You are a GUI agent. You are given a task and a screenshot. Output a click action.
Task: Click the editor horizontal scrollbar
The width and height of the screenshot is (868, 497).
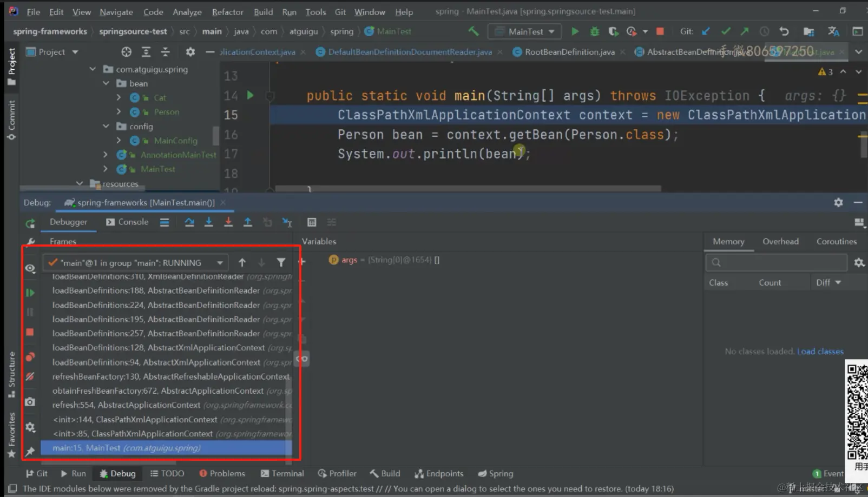click(468, 189)
